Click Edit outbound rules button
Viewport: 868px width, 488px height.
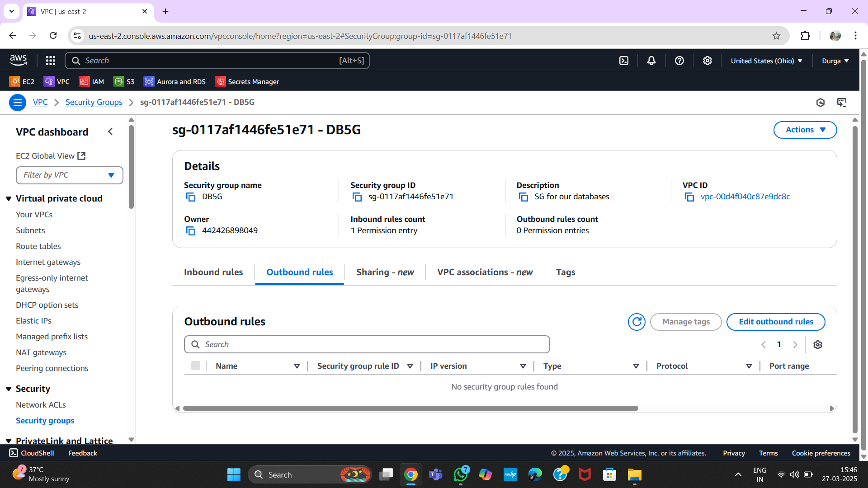[x=776, y=322]
